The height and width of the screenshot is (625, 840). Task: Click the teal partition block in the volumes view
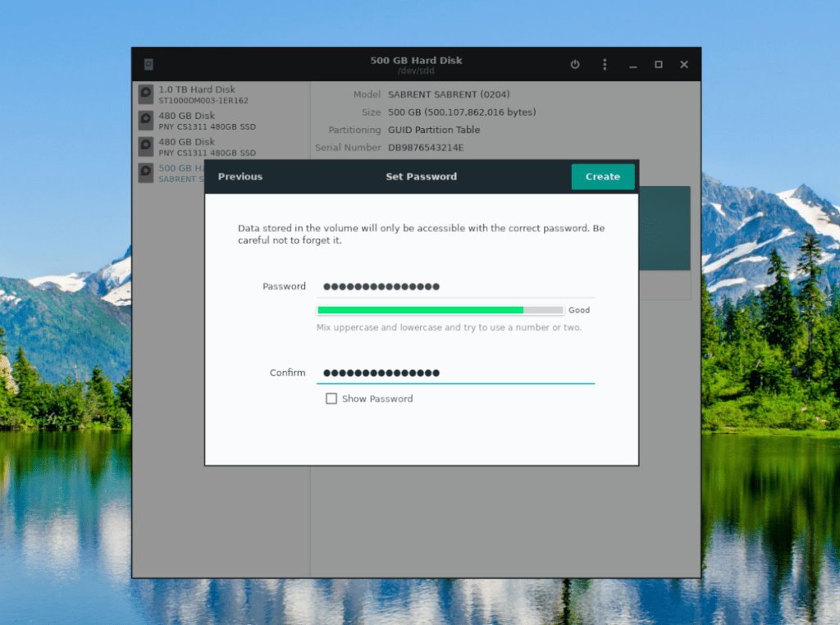[666, 227]
